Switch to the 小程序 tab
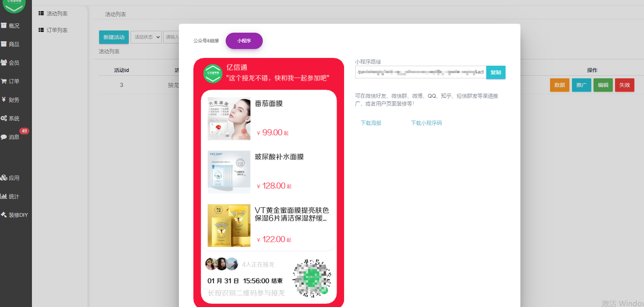The width and height of the screenshot is (644, 307). (x=244, y=41)
